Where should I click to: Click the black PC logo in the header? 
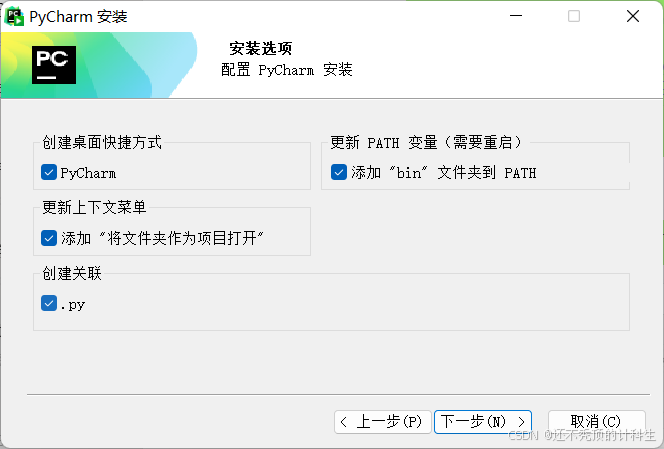click(54, 64)
